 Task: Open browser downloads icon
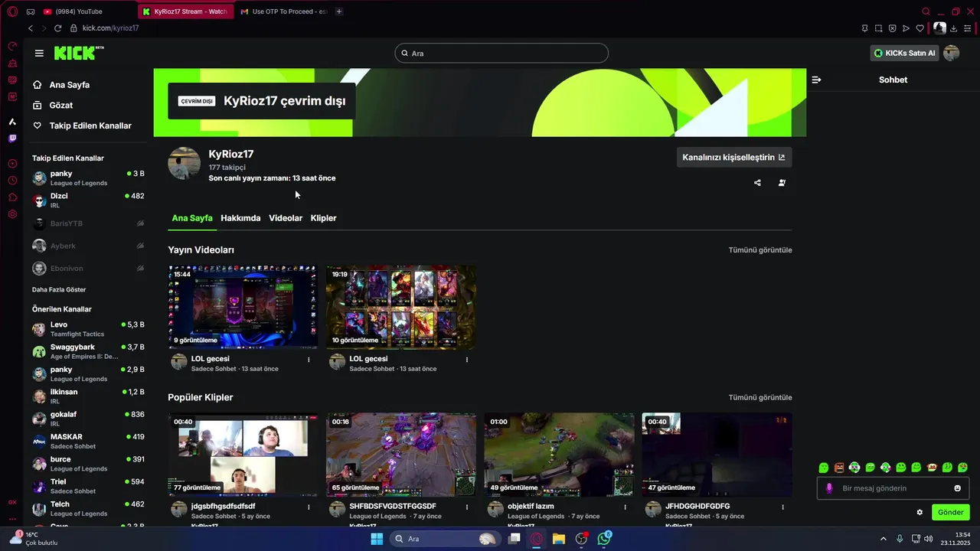(954, 28)
